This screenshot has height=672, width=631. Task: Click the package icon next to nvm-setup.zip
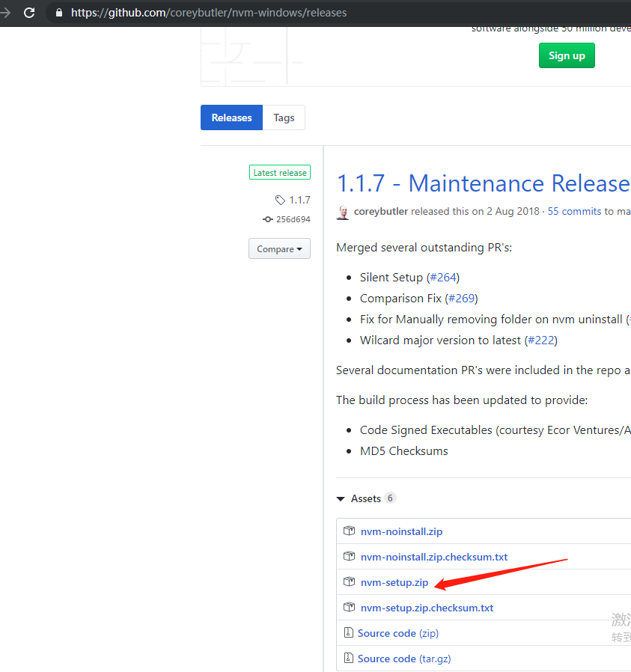coord(349,581)
